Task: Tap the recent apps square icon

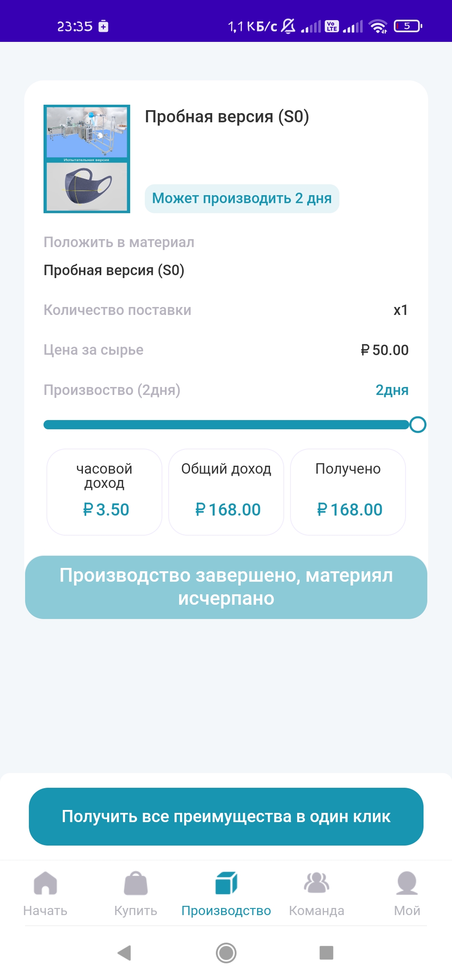Action: (x=326, y=953)
